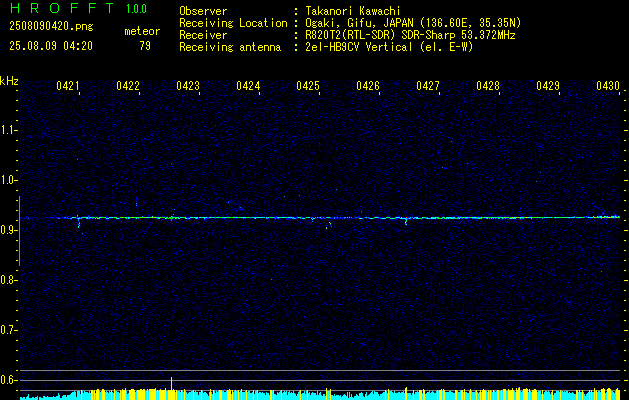Viewport: 629px width, 400px height.
Task: Select the filename 2508090420.png
Action: pyautogui.click(x=51, y=26)
